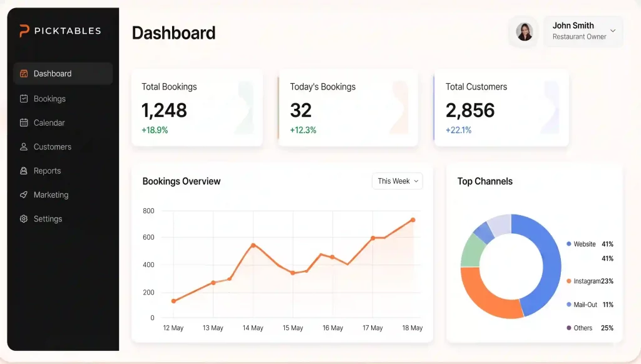
Task: Open the Dashboard menu item
Action: pyautogui.click(x=63, y=74)
